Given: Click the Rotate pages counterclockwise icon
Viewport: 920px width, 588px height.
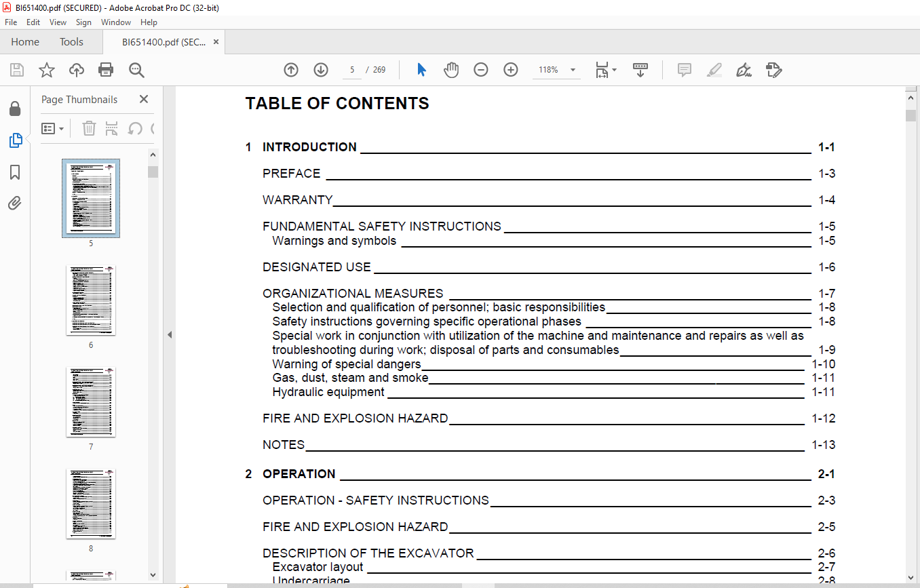Looking at the screenshot, I should coord(135,128).
